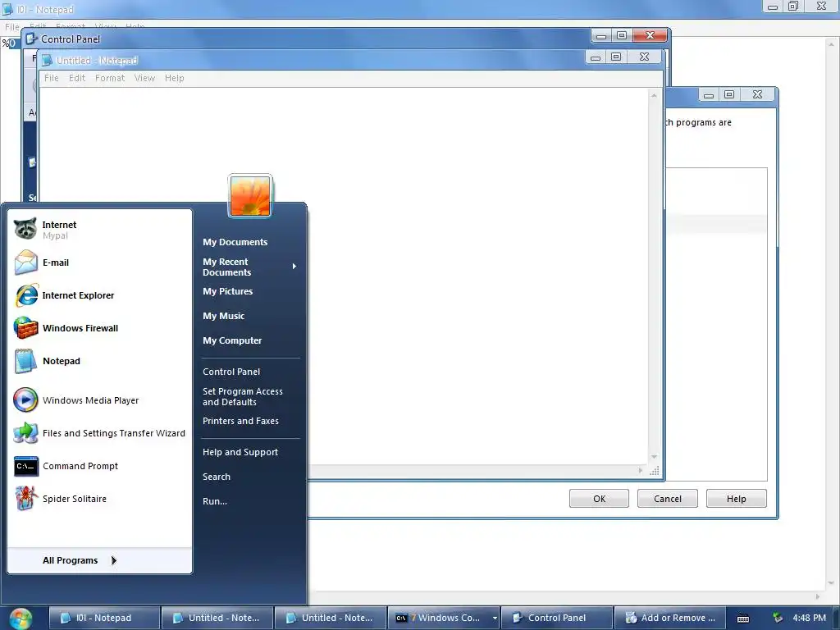Click the keyboard icon in system tray
The width and height of the screenshot is (840, 630).
(x=743, y=619)
